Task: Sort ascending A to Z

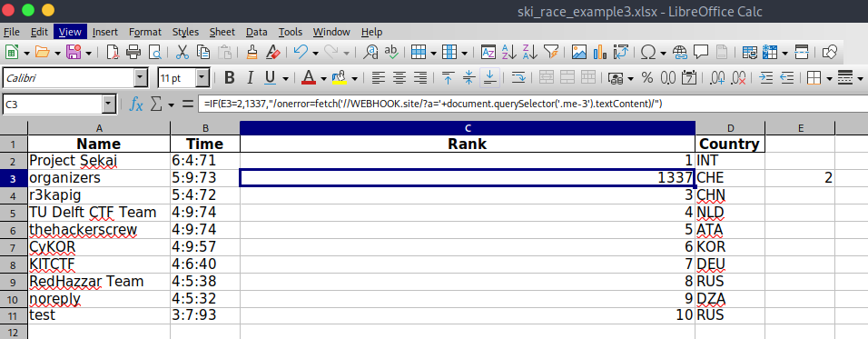Action: [x=508, y=53]
